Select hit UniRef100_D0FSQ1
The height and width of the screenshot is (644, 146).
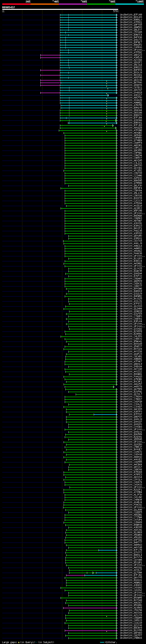131,540
